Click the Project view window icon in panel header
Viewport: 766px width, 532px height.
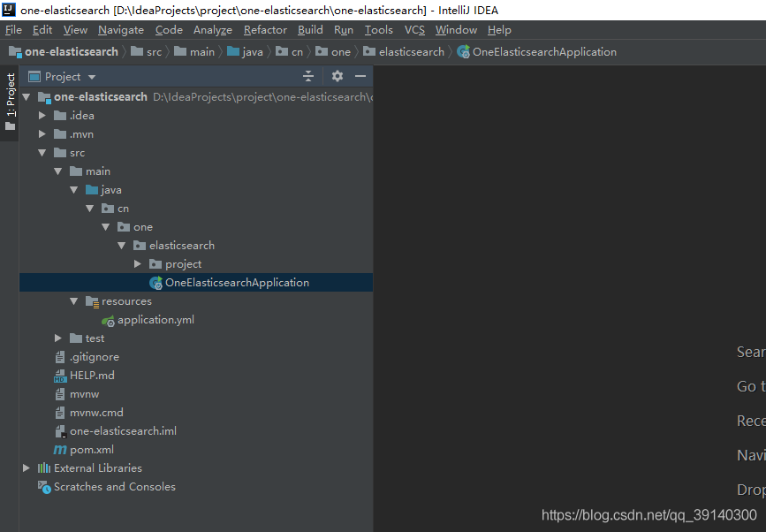coord(34,76)
